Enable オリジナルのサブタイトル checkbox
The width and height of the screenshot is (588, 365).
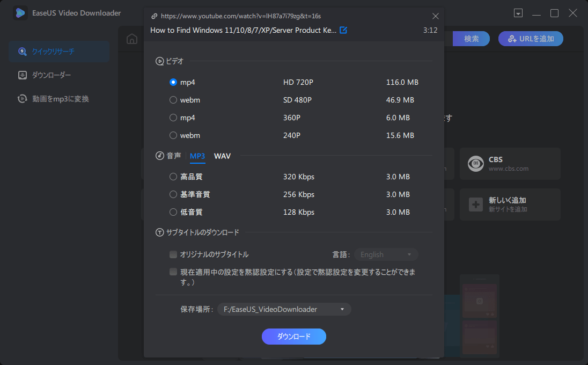[173, 254]
